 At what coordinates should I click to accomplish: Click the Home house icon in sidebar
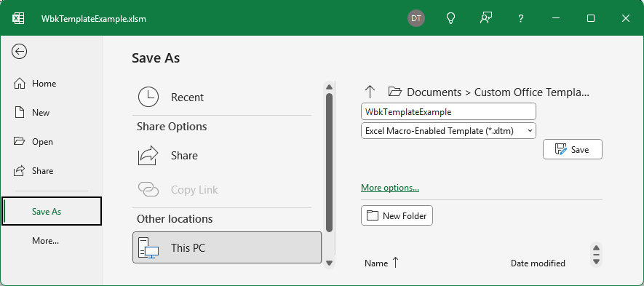point(20,84)
